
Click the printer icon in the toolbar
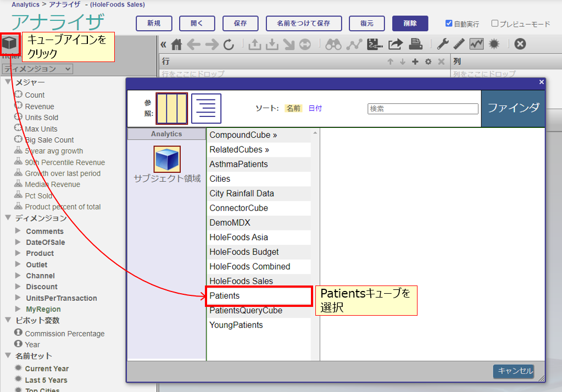click(x=416, y=44)
